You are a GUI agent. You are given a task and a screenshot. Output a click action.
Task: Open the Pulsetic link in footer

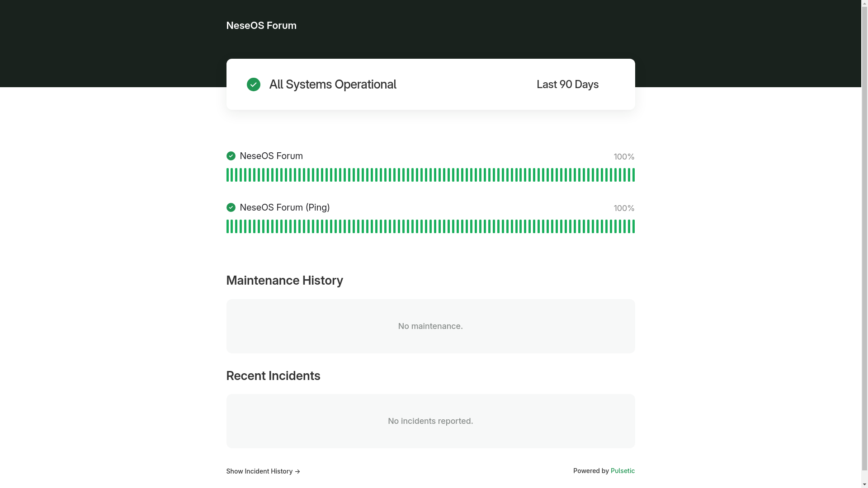[x=623, y=471]
